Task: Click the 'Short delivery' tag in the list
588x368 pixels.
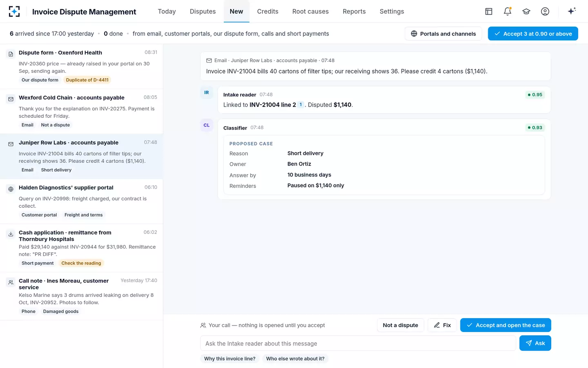Action: click(x=56, y=170)
